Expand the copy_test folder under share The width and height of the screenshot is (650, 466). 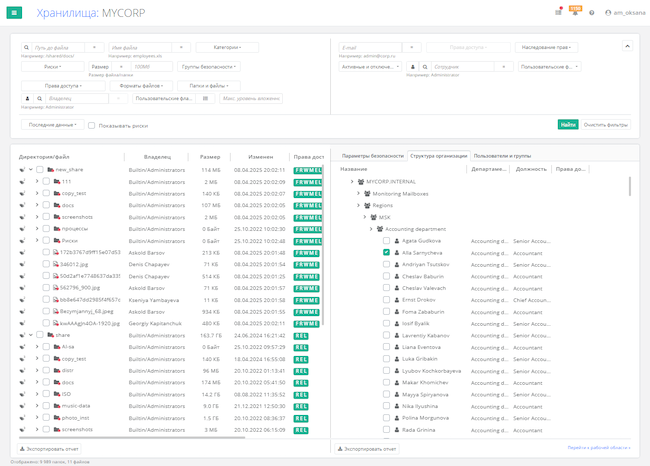pyautogui.click(x=37, y=358)
